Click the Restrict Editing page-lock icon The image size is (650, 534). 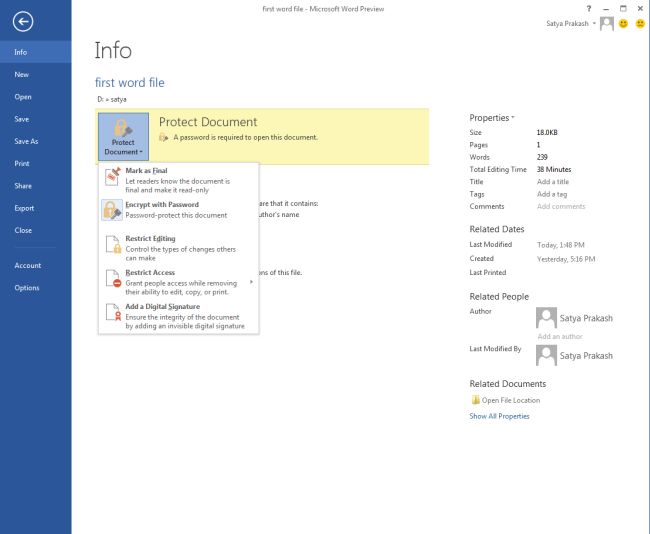click(x=113, y=244)
